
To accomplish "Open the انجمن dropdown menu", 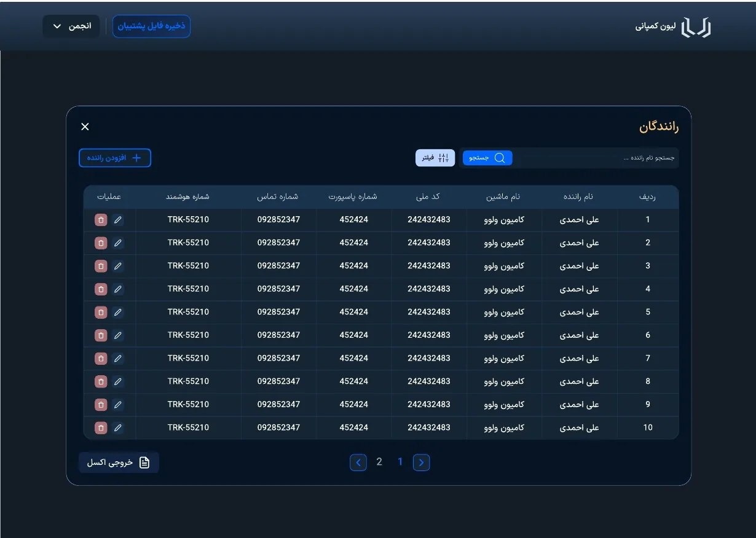I will coord(71,26).
